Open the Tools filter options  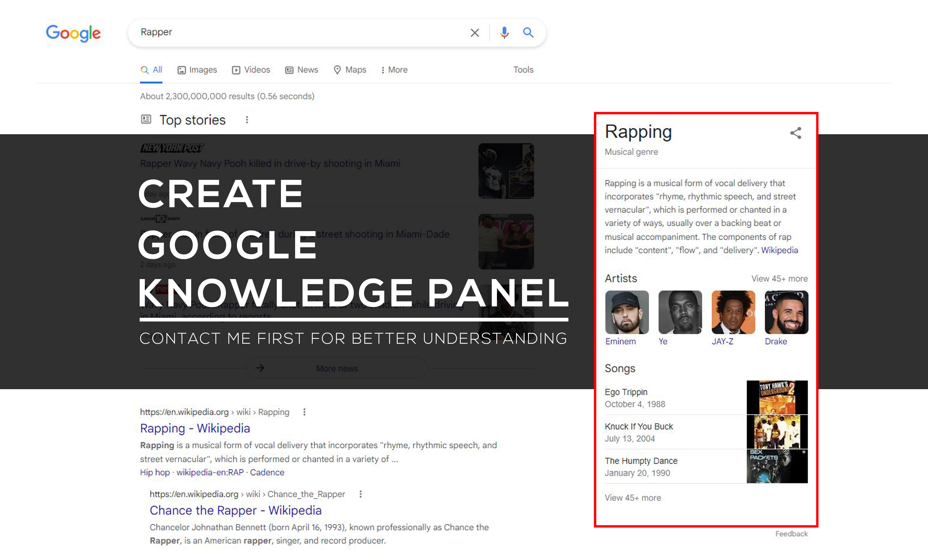coord(523,70)
